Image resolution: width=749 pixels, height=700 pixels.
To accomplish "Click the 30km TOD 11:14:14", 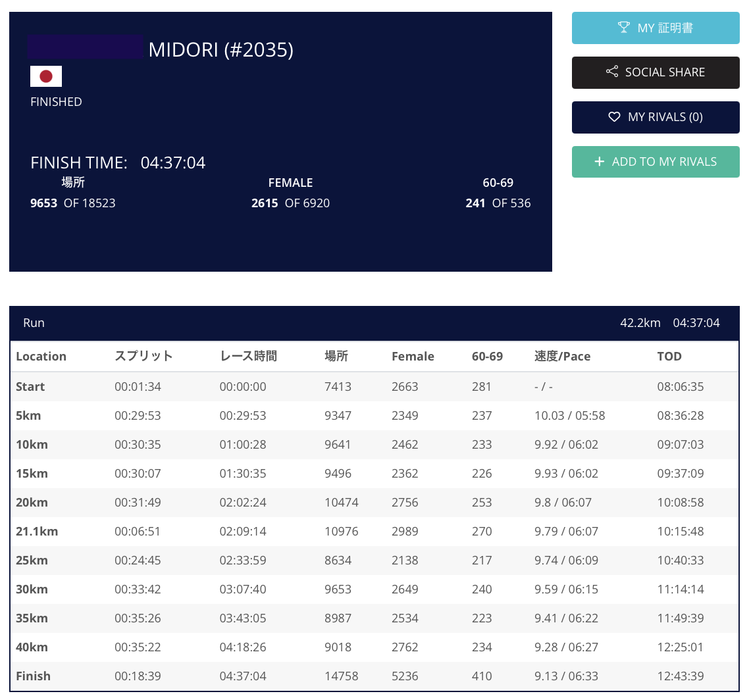I will tap(680, 589).
